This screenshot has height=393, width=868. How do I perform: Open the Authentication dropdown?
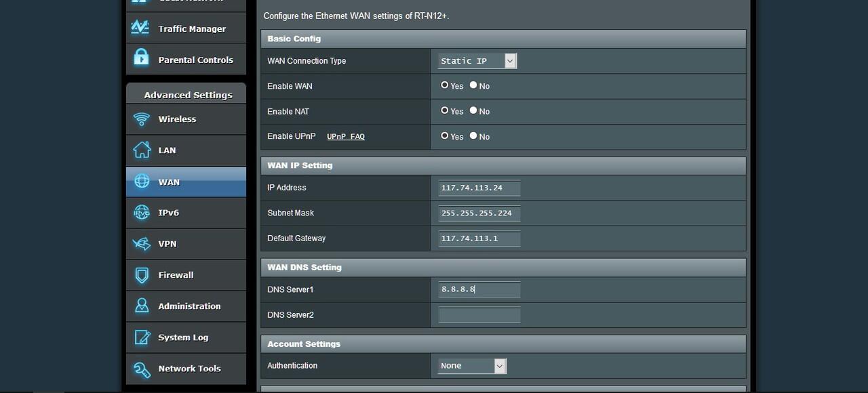point(472,366)
